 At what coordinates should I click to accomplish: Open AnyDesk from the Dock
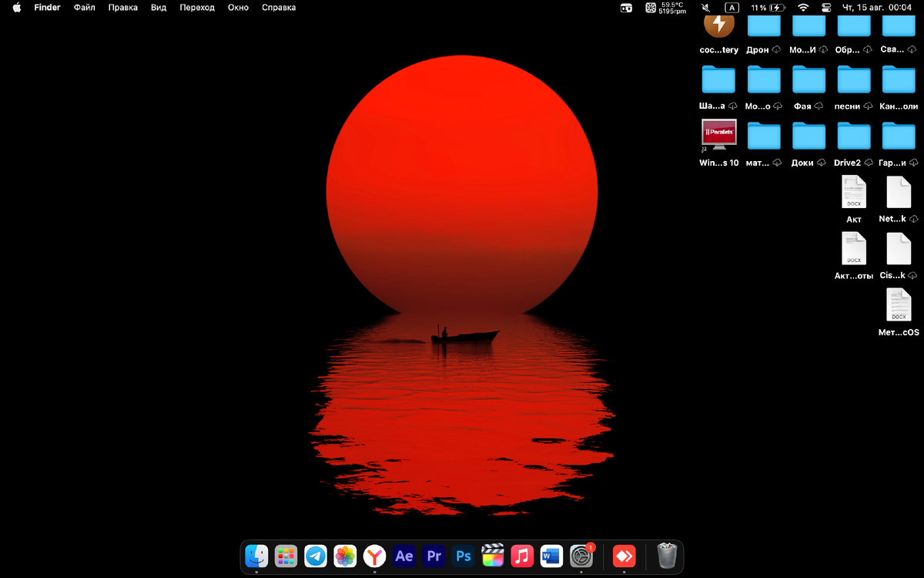(x=624, y=556)
